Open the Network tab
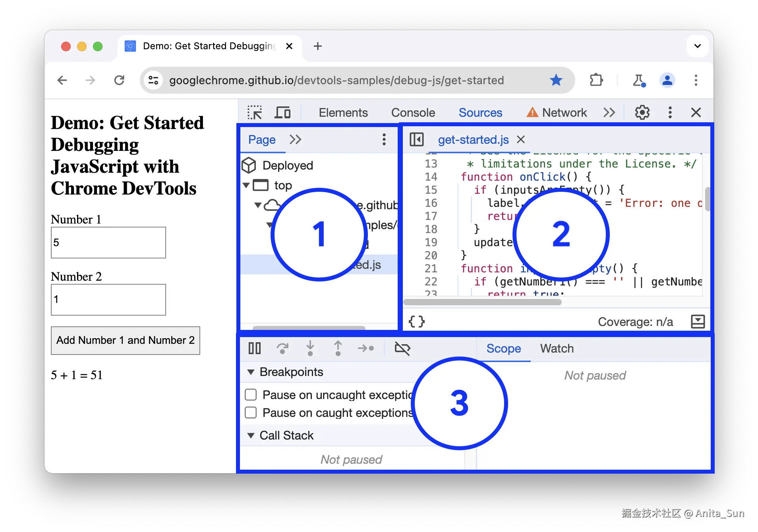This screenshot has height=532, width=758. coord(557,113)
